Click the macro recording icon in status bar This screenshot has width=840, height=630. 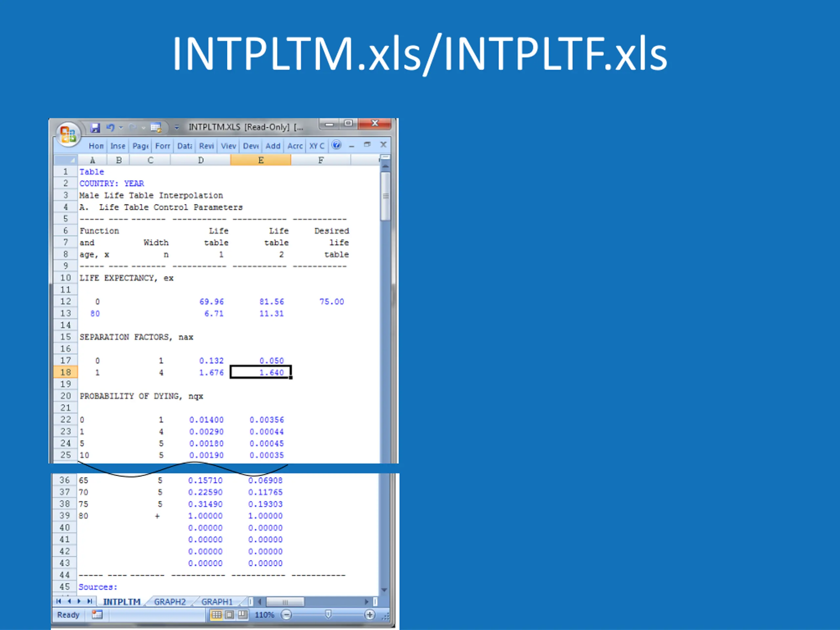coord(97,615)
